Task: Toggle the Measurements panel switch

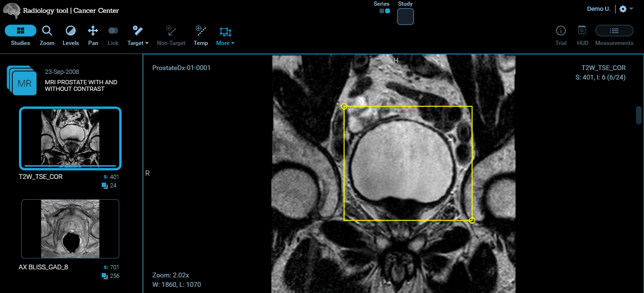Action: tap(614, 30)
